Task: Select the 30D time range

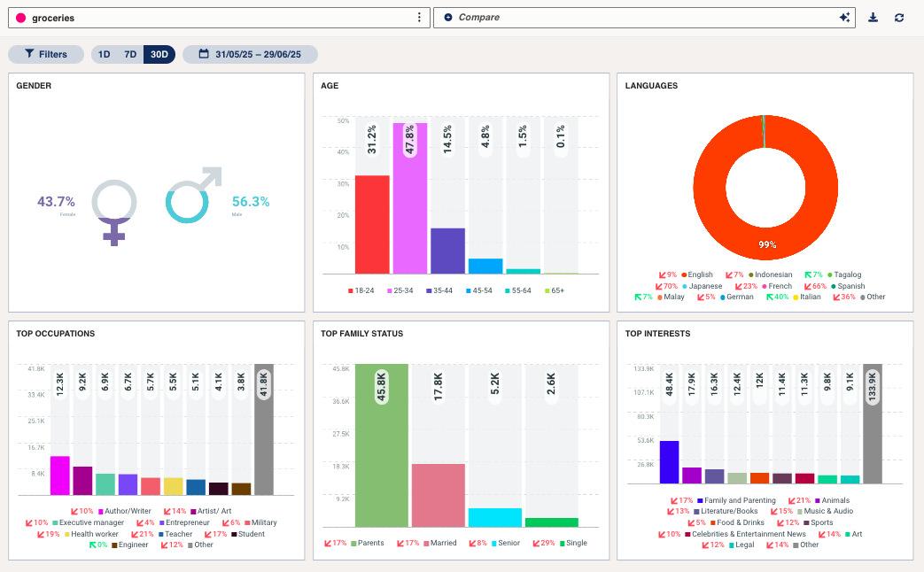Action: click(158, 54)
